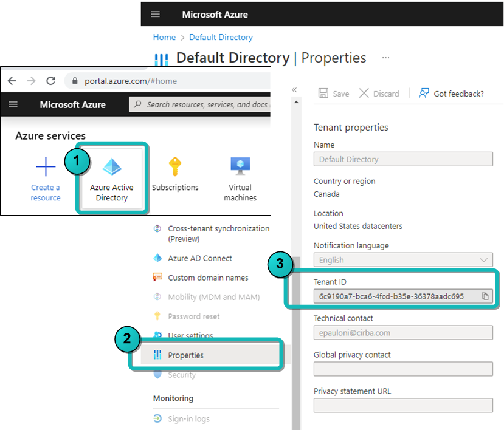Click the Got feedback person icon
Screen dimensions: 504x430
click(424, 93)
